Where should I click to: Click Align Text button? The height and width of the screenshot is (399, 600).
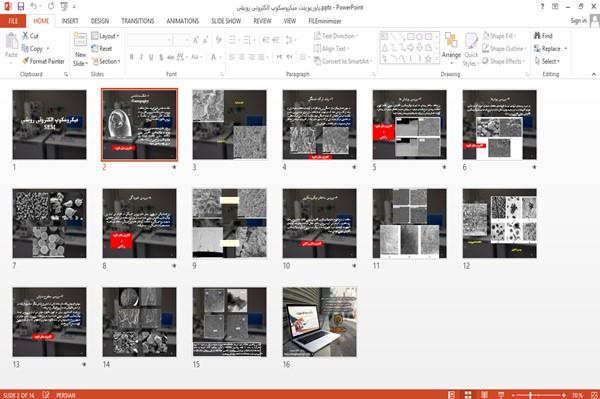(331, 49)
